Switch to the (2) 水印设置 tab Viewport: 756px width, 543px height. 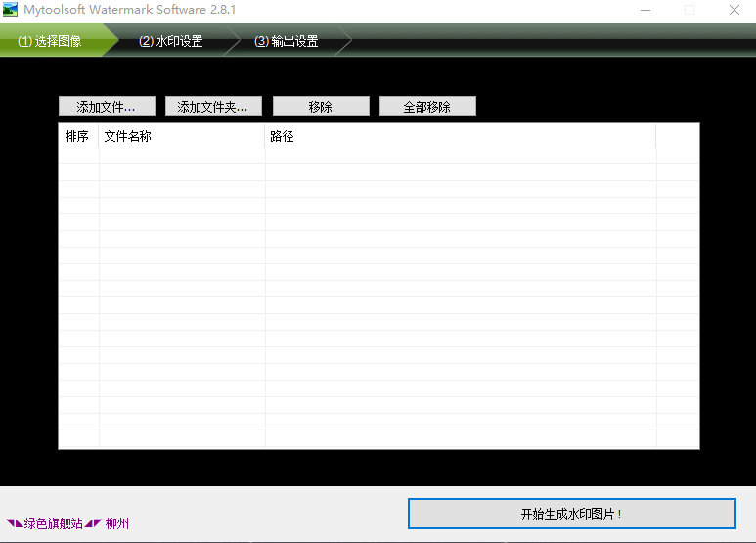(171, 41)
